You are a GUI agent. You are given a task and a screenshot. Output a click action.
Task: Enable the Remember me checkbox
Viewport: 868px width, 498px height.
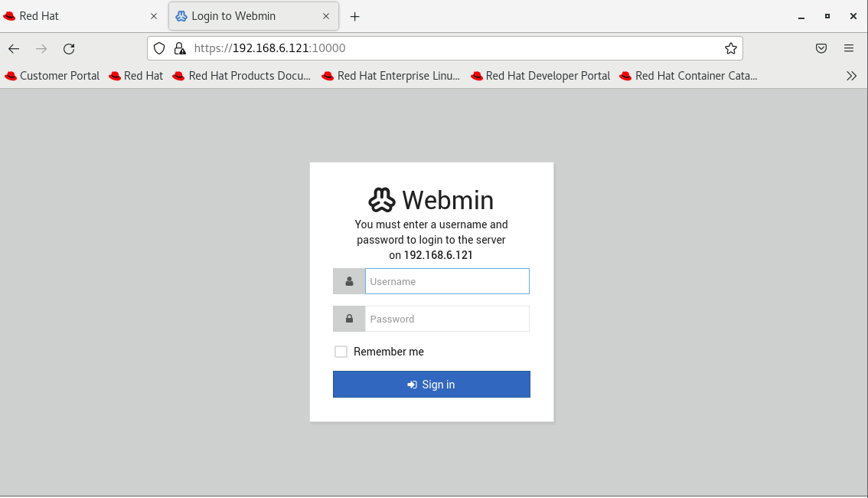click(341, 352)
